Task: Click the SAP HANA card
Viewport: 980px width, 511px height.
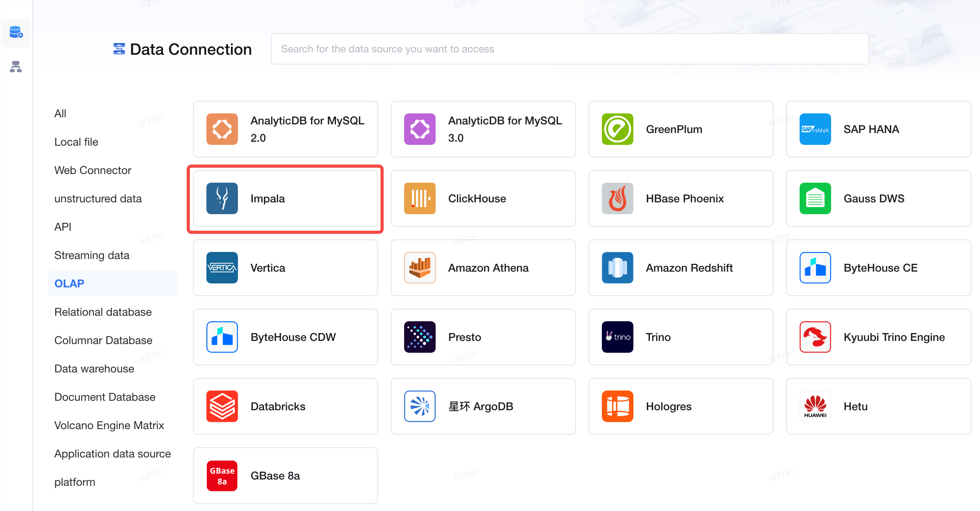Action: click(878, 129)
